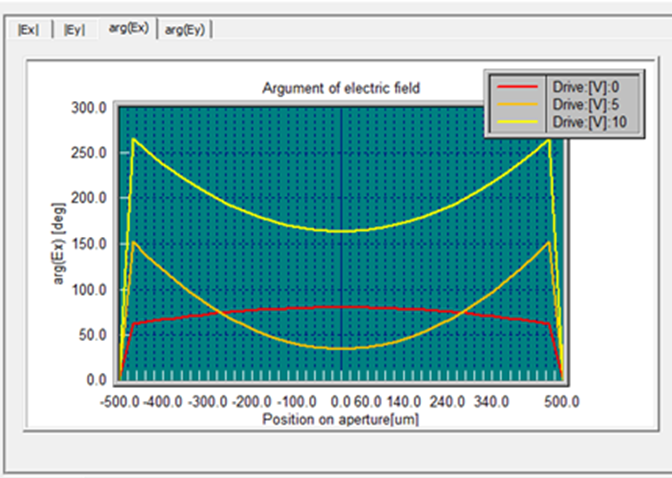The image size is (672, 478).
Task: Click the x-axis value 140.0
Action: pos(404,402)
